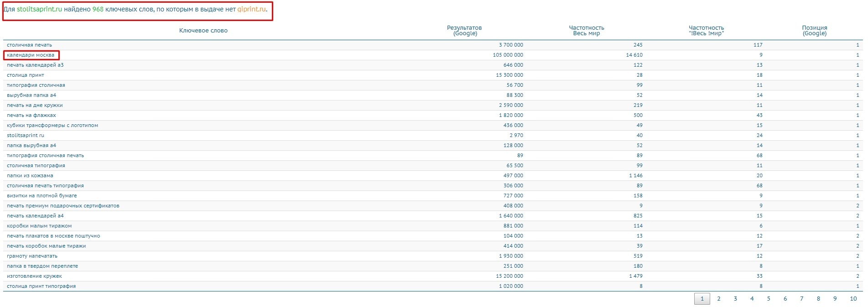Open keyword 'папки из кожзама'
This screenshot has width=868, height=307.
coord(30,176)
